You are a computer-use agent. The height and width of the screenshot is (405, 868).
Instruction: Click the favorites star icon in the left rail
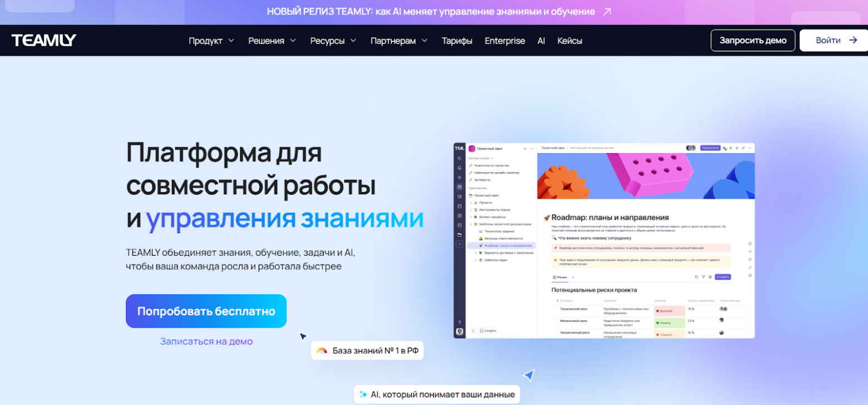460,177
